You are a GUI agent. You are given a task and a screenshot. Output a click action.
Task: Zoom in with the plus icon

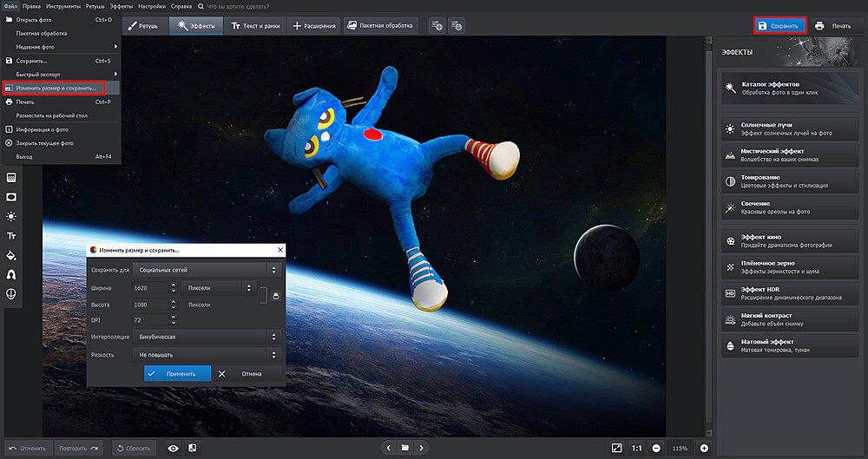coord(704,448)
